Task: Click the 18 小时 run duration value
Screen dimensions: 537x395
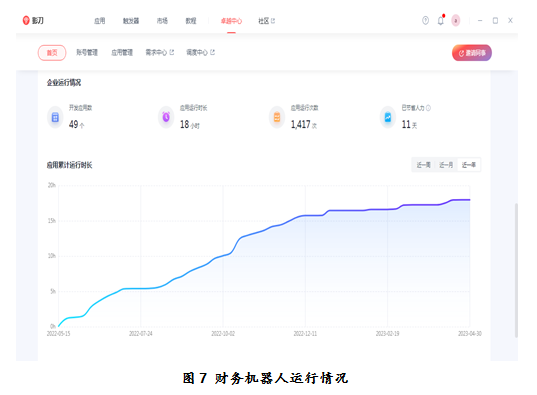Action: (x=190, y=124)
